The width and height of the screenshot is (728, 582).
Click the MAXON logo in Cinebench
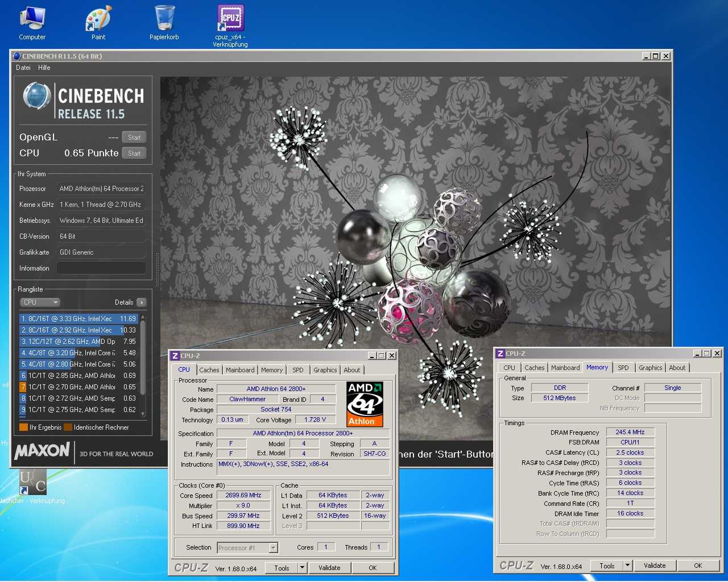tap(42, 451)
